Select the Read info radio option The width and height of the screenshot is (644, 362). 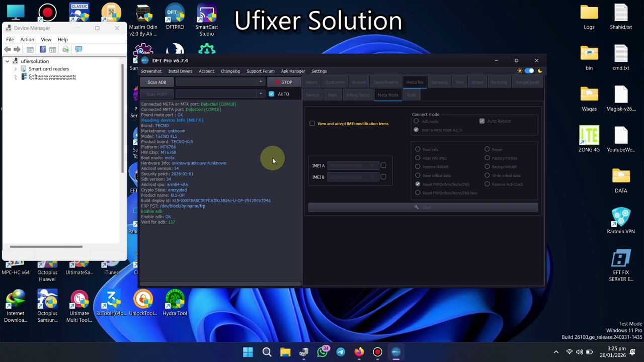coord(418,149)
